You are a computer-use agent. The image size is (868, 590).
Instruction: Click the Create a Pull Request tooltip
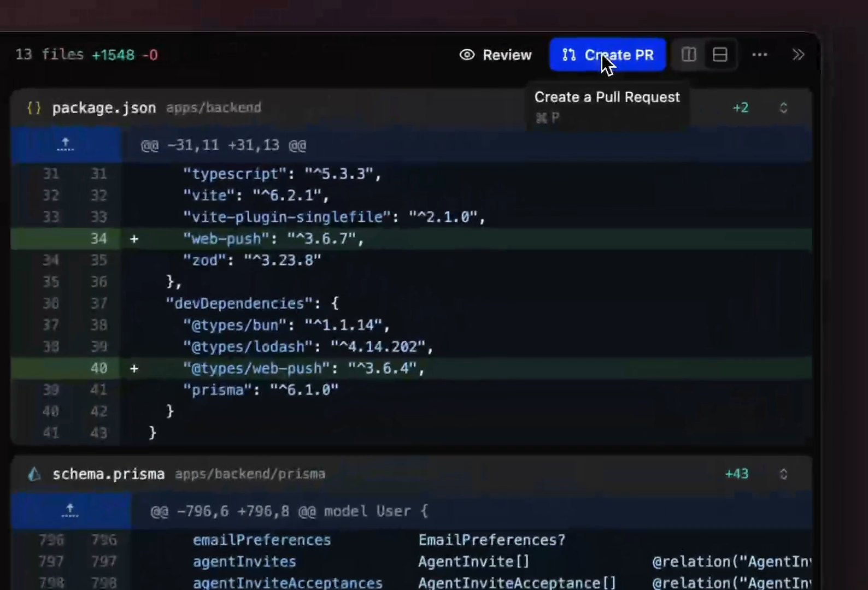(x=607, y=107)
